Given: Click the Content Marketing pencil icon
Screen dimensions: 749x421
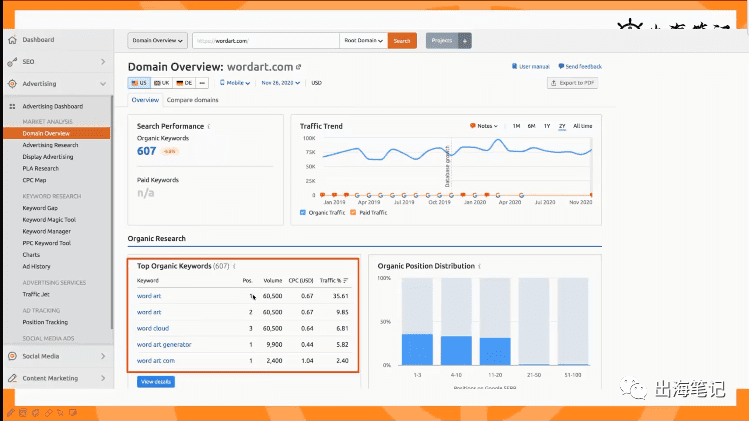Looking at the screenshot, I should [12, 378].
